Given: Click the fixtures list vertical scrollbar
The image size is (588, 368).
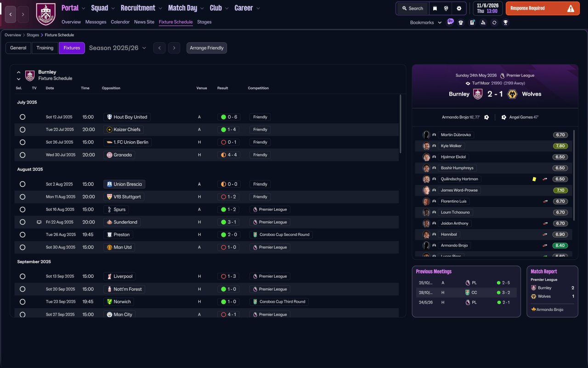Looking at the screenshot, I should coord(401,124).
